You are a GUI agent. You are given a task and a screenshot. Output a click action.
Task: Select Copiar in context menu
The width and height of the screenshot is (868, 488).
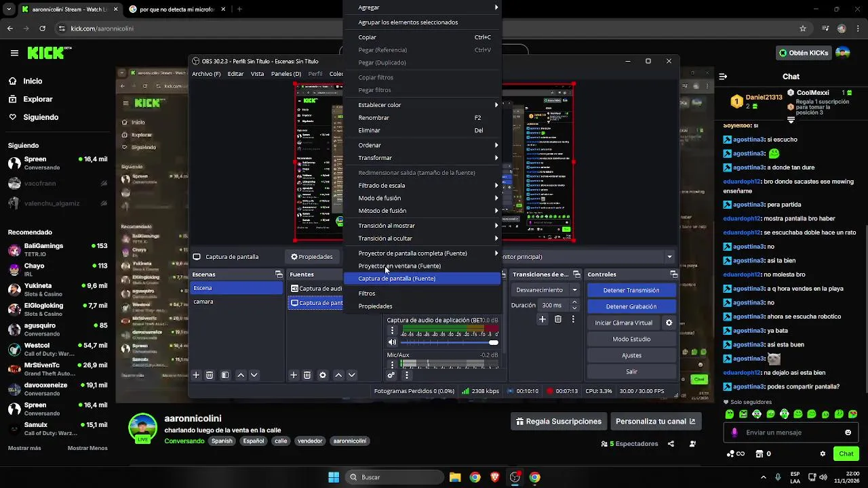tap(422, 37)
